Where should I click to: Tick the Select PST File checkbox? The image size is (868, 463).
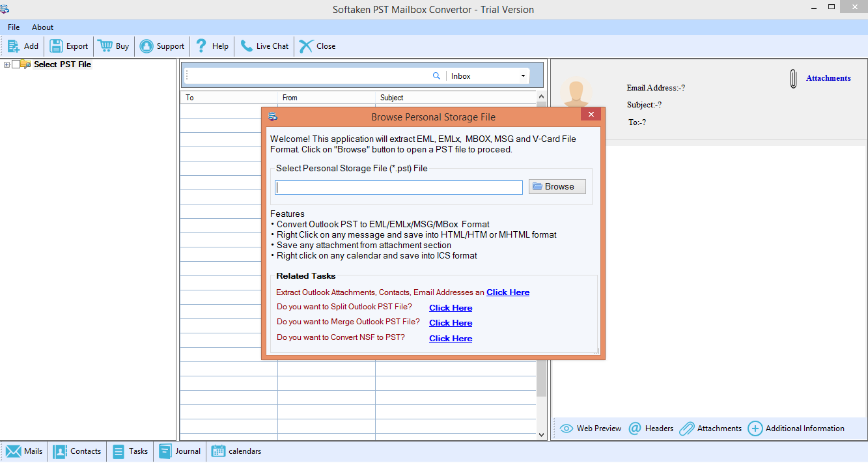16,64
